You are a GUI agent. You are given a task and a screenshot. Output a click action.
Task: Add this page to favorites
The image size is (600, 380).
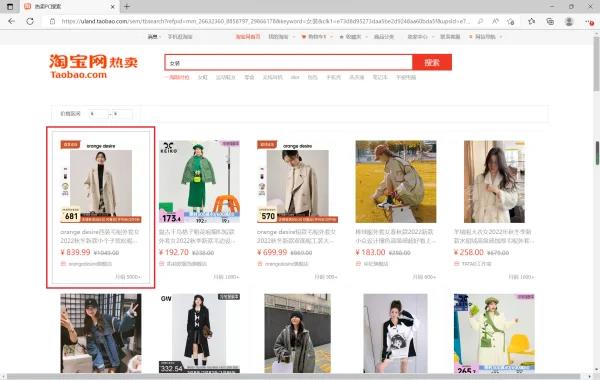click(510, 21)
